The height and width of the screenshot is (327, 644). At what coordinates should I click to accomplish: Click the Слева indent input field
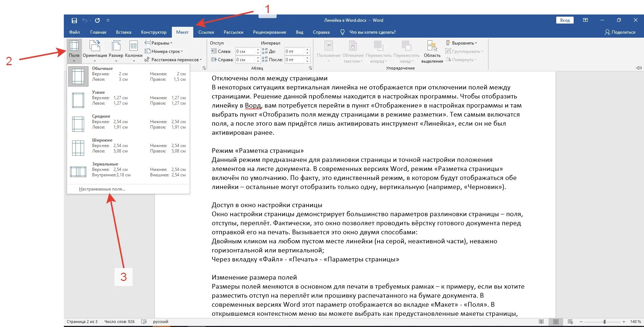tap(245, 51)
